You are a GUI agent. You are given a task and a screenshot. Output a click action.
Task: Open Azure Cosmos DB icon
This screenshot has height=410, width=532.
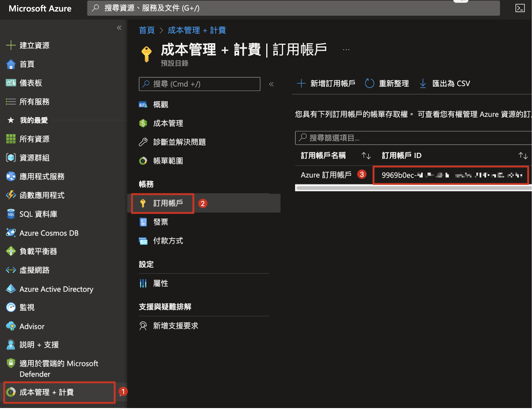[x=11, y=233]
